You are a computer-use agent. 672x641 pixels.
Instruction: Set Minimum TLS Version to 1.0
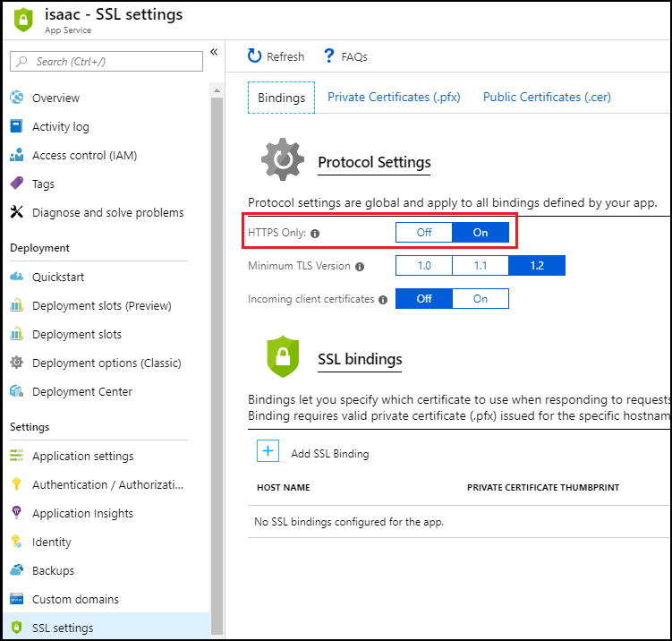[424, 265]
